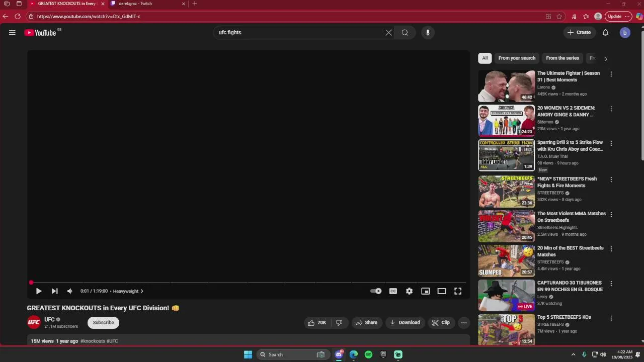Screen dimensions: 644x362
Task: Open Discord from taskbar
Action: pos(339,354)
